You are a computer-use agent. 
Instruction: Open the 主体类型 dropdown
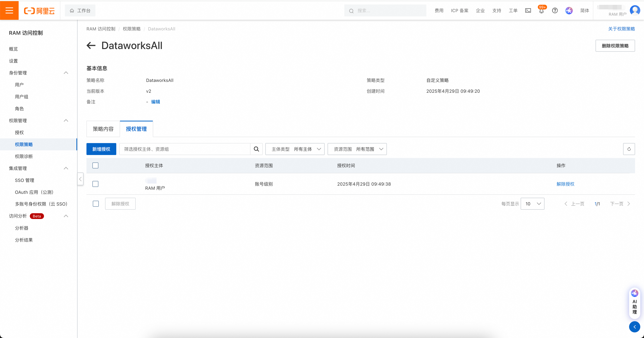pos(295,149)
